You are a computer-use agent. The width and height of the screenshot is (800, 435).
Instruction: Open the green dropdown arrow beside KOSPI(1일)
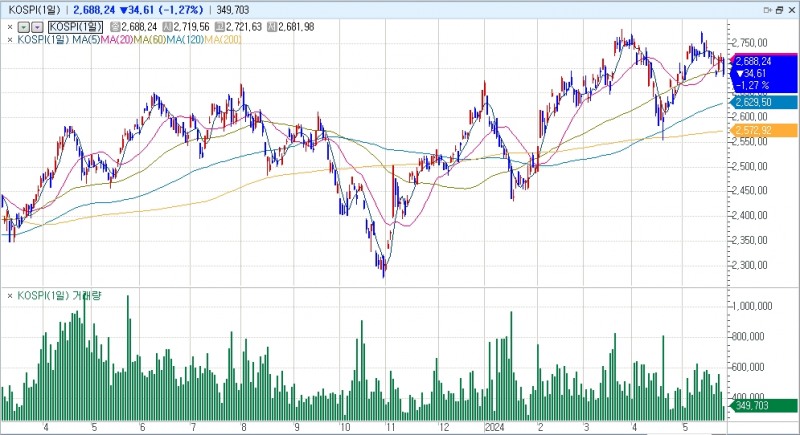pos(23,27)
